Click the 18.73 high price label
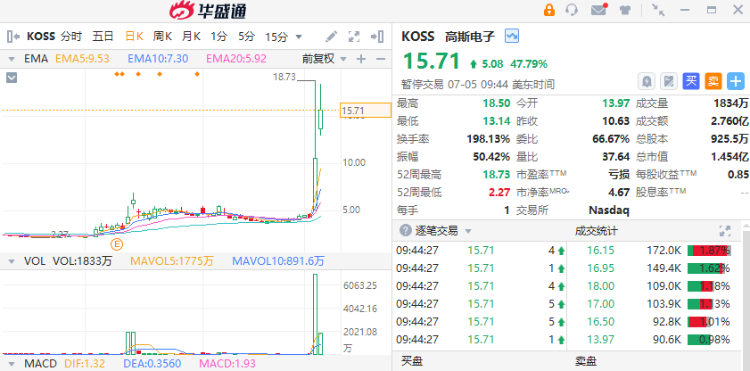The height and width of the screenshot is (371, 750). pos(284,76)
